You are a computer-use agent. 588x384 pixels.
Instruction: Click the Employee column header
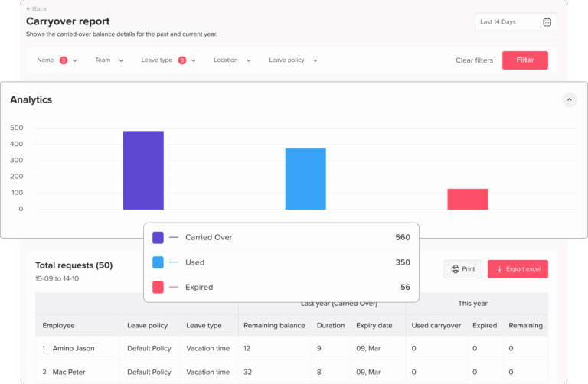tap(58, 326)
